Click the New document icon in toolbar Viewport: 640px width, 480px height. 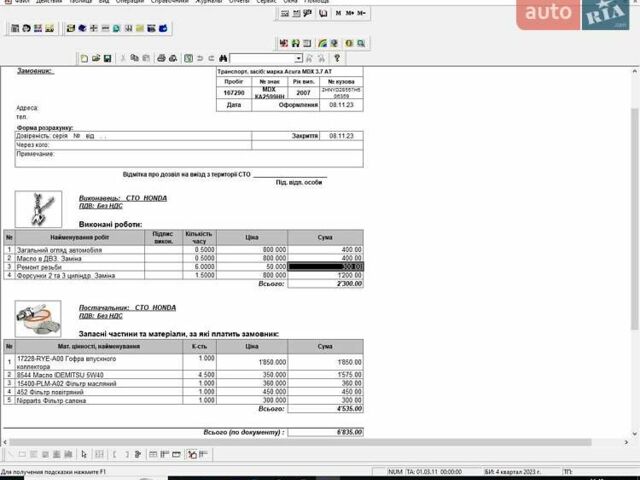[84, 59]
